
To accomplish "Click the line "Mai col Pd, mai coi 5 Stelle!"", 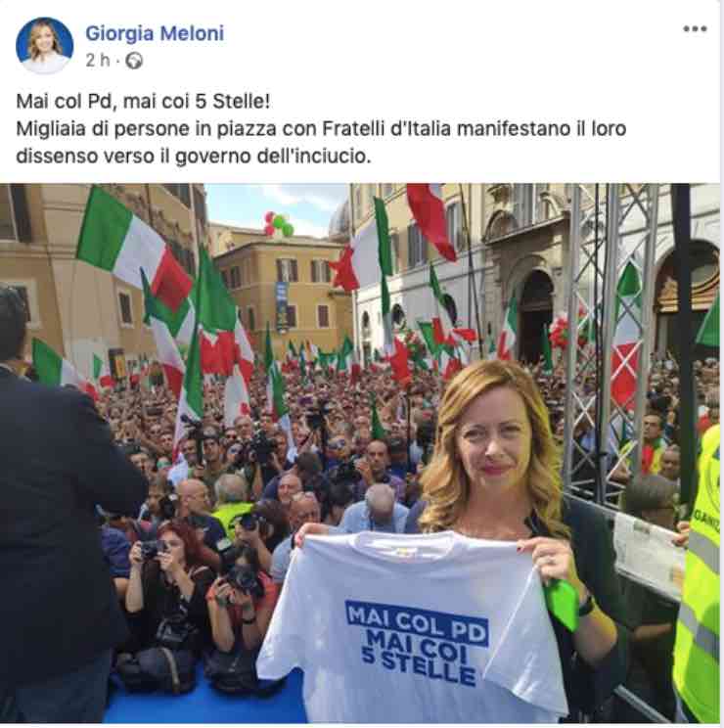I will click(x=143, y=101).
